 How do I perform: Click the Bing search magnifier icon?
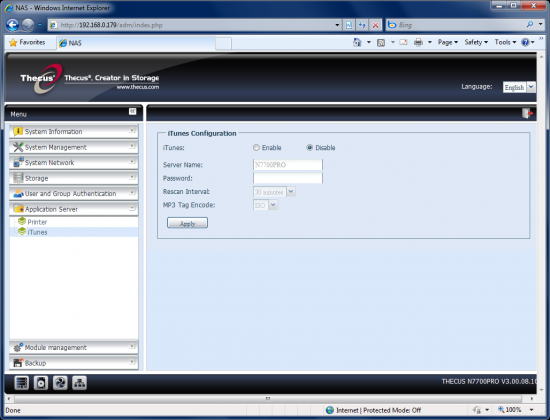530,25
